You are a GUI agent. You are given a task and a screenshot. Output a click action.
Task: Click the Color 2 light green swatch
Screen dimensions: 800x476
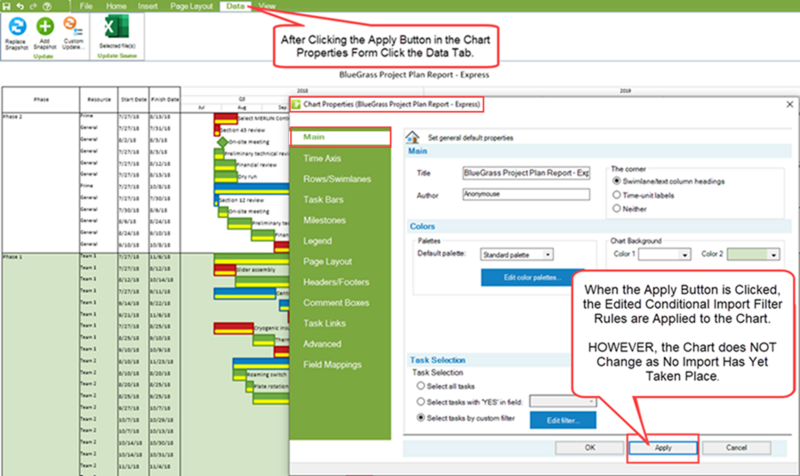[x=747, y=254]
